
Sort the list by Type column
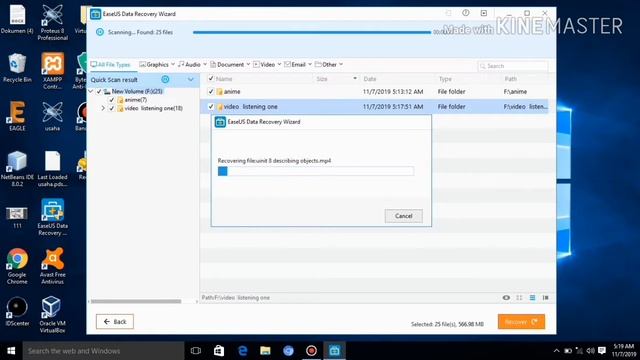tap(445, 79)
